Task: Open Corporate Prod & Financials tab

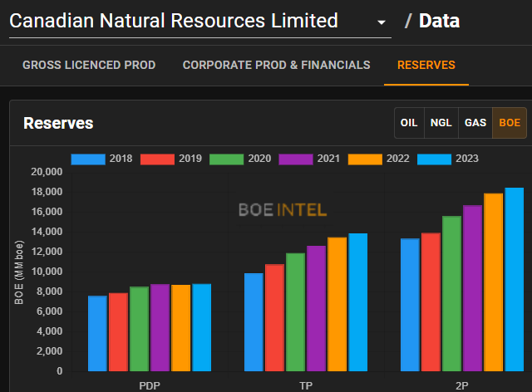Action: [276, 65]
